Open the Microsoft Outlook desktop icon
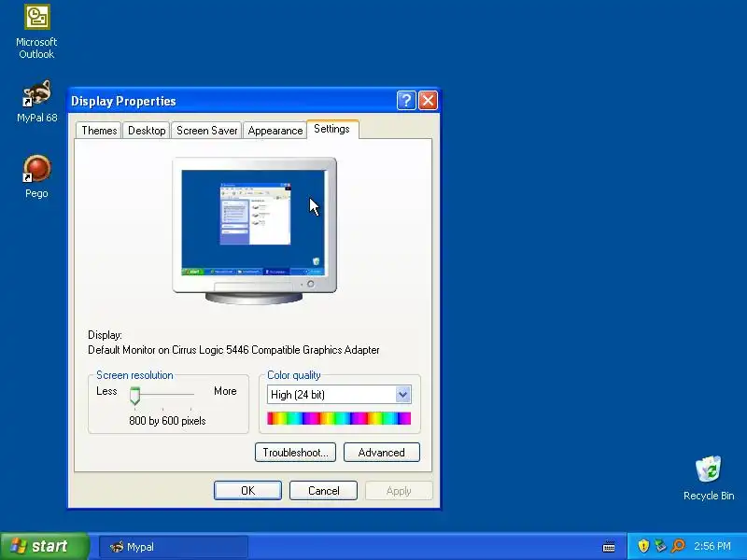 pos(36,32)
